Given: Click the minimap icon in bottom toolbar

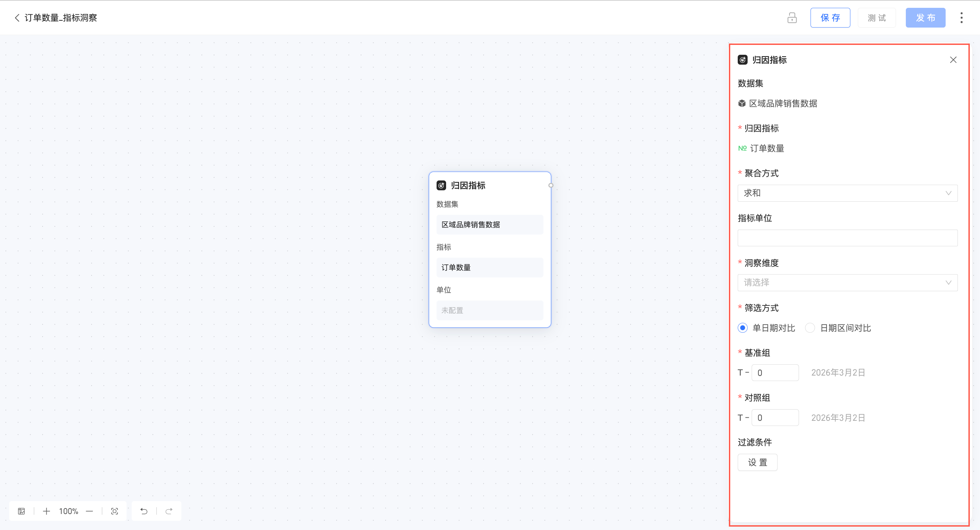Looking at the screenshot, I should coord(22,511).
